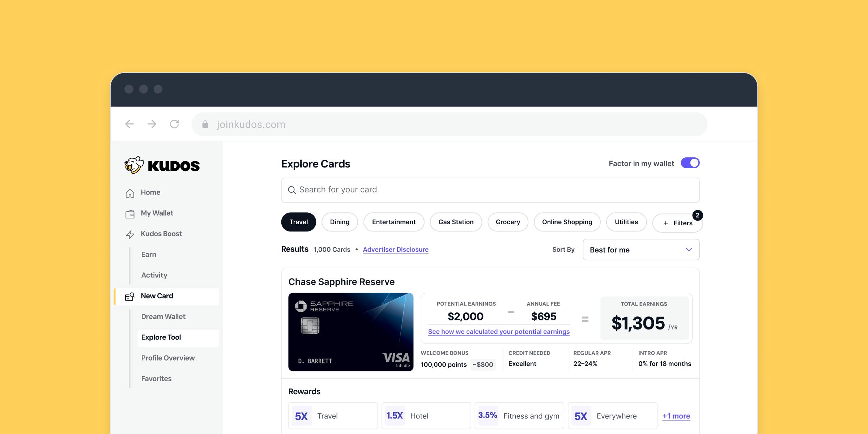Click the Excellent credit needed value

(522, 364)
